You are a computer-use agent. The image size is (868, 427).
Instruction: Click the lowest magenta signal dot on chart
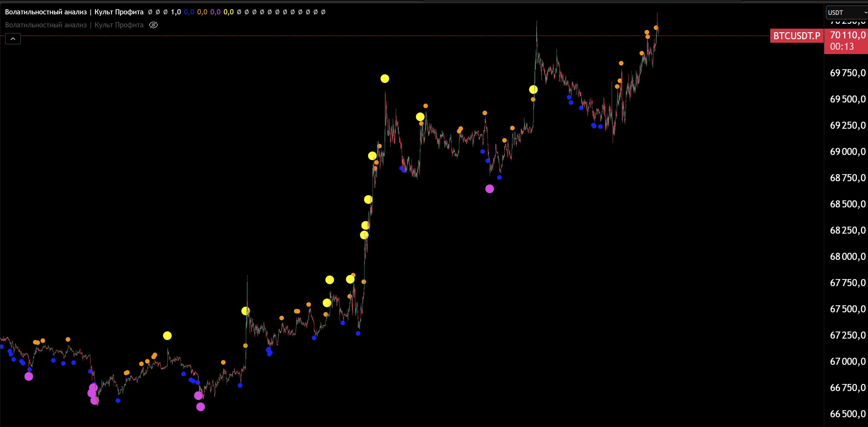click(x=200, y=407)
